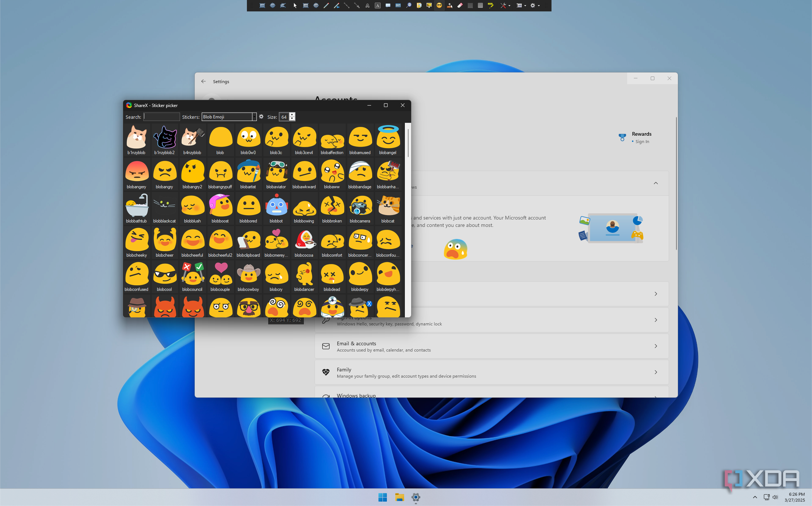Choose the Select and move cursor tool
The width and height of the screenshot is (812, 506).
pyautogui.click(x=295, y=6)
